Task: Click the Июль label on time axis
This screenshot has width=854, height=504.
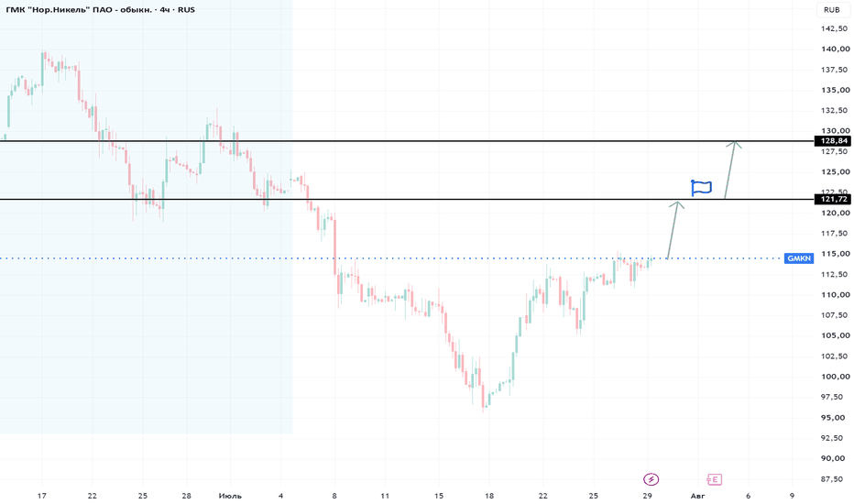Action: pyautogui.click(x=230, y=496)
